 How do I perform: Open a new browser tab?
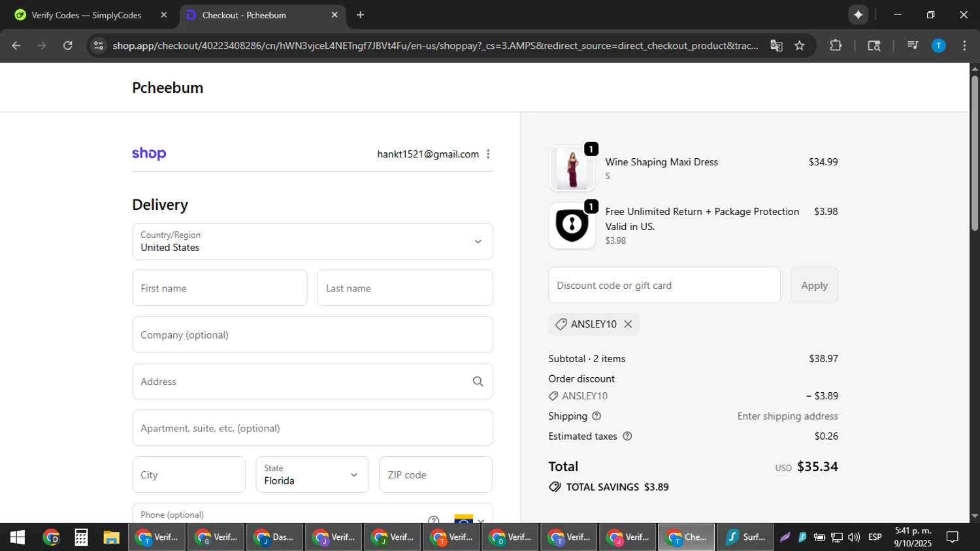point(360,14)
